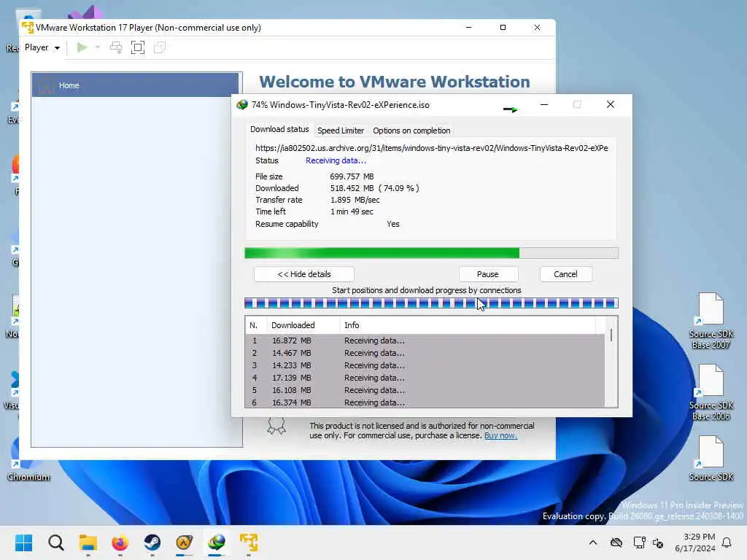Screen dimensions: 747x560
Task: Enter full screen mode icon in VMware
Action: tap(138, 47)
